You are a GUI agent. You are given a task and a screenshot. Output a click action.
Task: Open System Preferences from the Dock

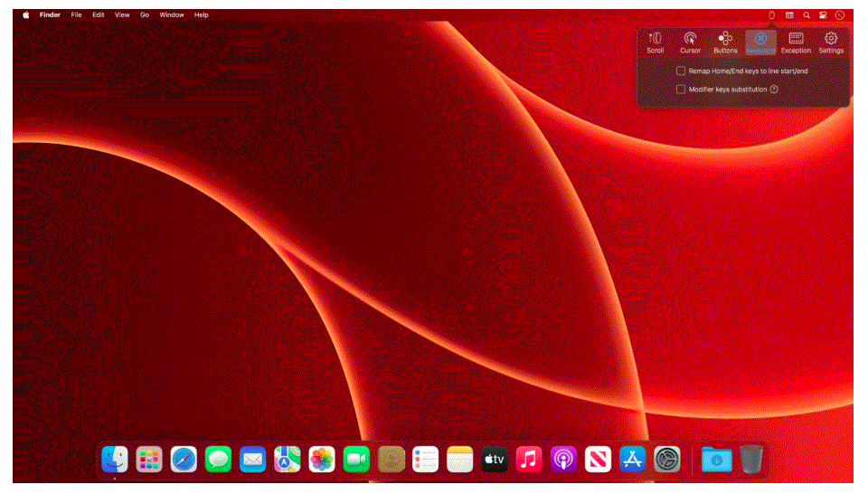pos(667,459)
